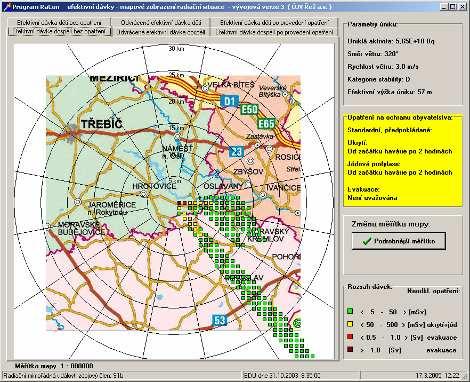Viewport: 470px width, 382px height.
Task: Click the D1 motorway sign on map
Action: (x=230, y=101)
